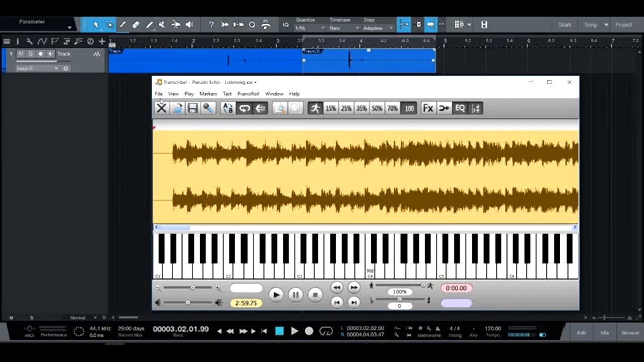Click Record in Studio One transport
Screen dimensions: 644x362
[x=309, y=331]
